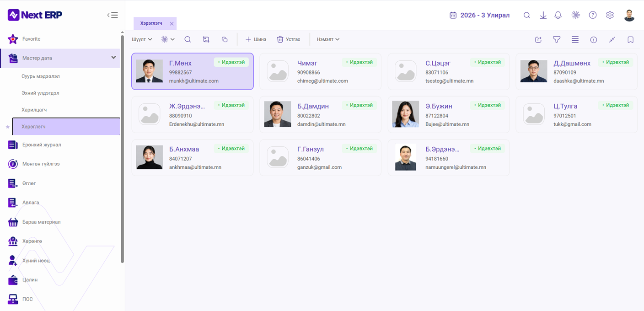
Task: Click the bookmark icon in toolbar
Action: [x=630, y=40]
